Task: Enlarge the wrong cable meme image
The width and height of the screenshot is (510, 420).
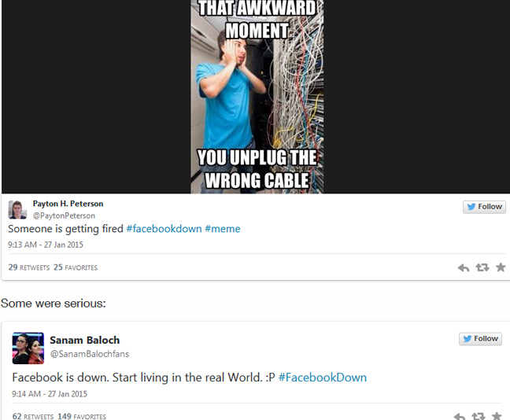Action: click(x=257, y=97)
